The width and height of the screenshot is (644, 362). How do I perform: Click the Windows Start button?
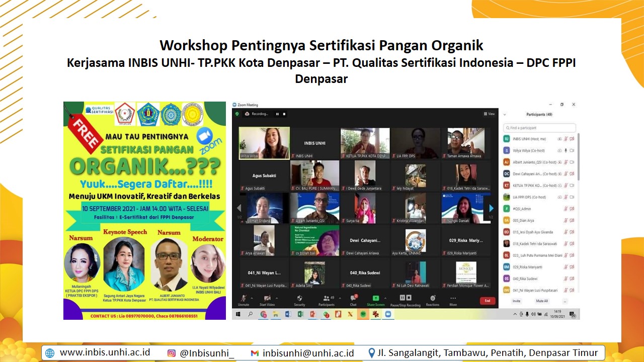[x=238, y=314]
